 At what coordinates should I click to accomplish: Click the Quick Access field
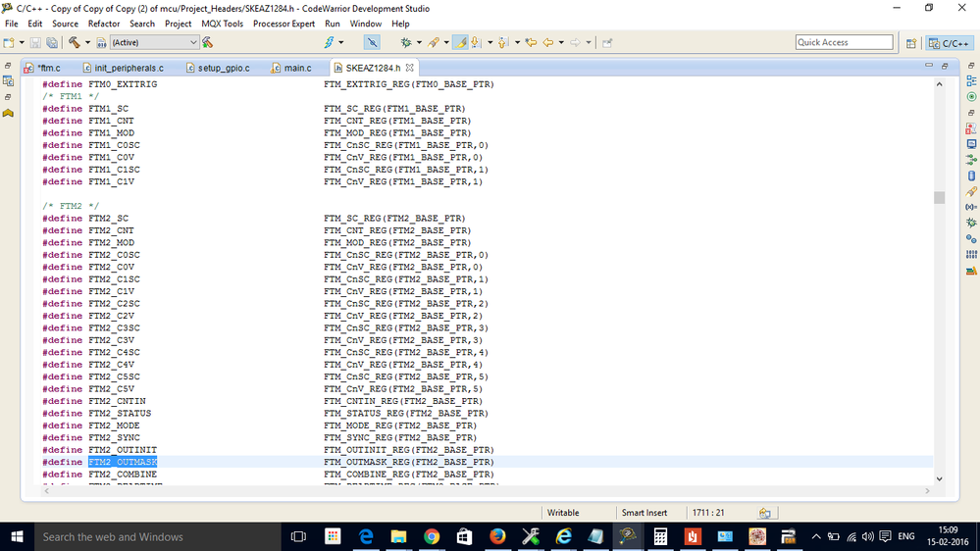click(x=844, y=42)
